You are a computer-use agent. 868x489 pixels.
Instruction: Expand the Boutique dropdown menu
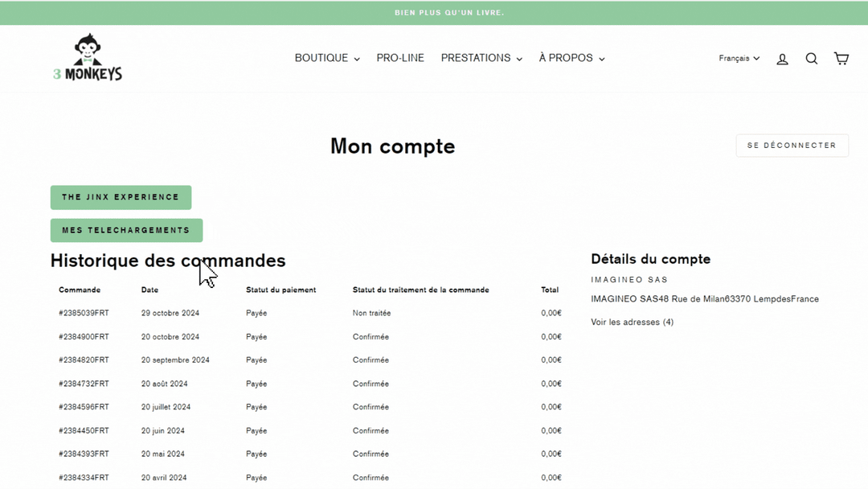(326, 58)
